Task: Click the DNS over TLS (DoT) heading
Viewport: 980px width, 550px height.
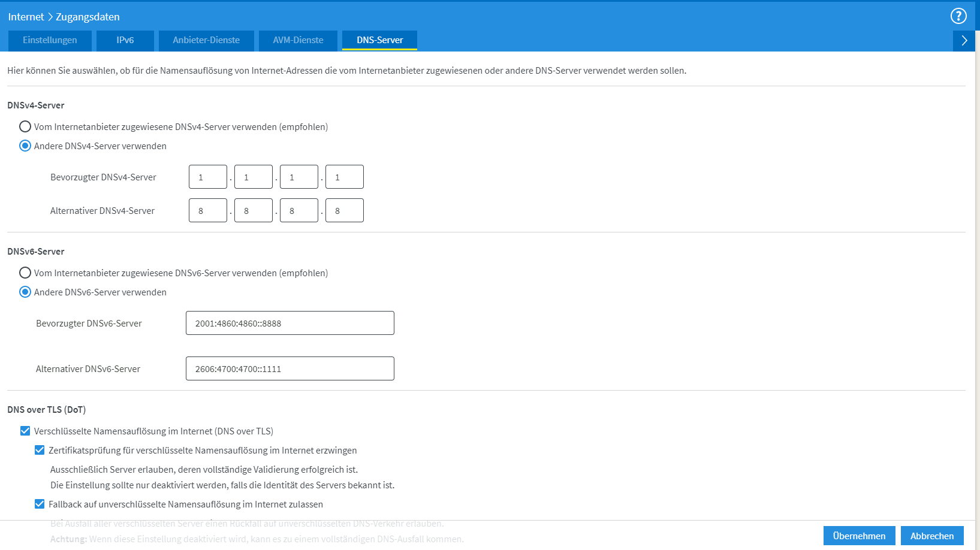Action: pyautogui.click(x=47, y=409)
